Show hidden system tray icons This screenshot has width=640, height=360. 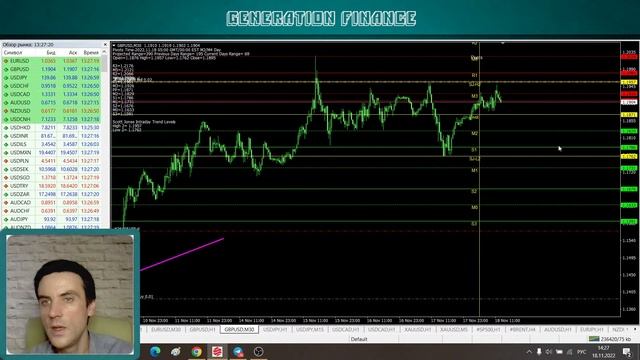pyautogui.click(x=529, y=351)
